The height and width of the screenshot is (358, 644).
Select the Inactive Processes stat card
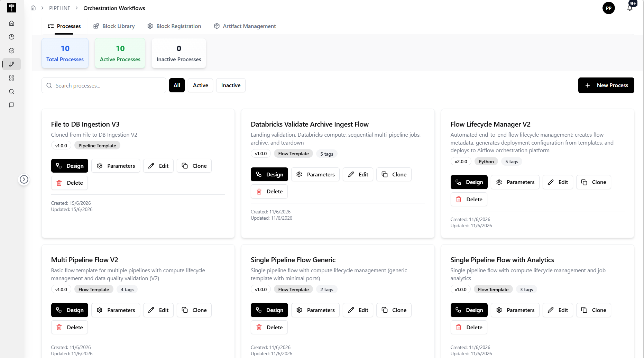(179, 53)
